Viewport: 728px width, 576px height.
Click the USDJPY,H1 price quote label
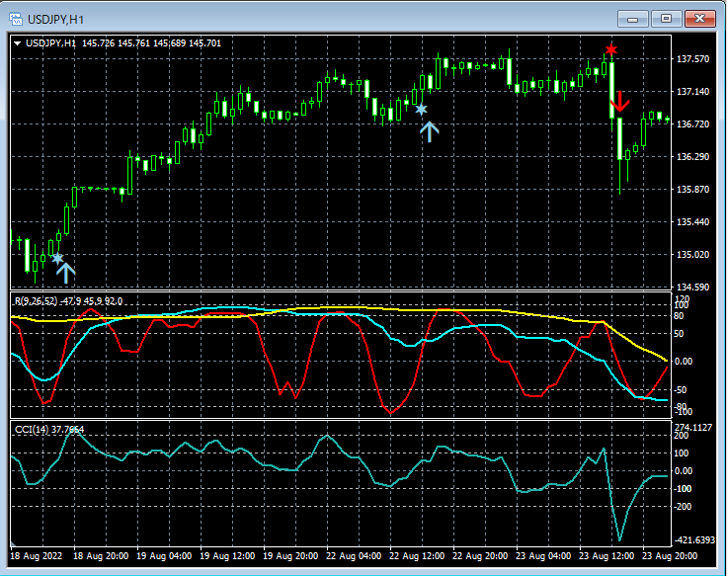[123, 43]
